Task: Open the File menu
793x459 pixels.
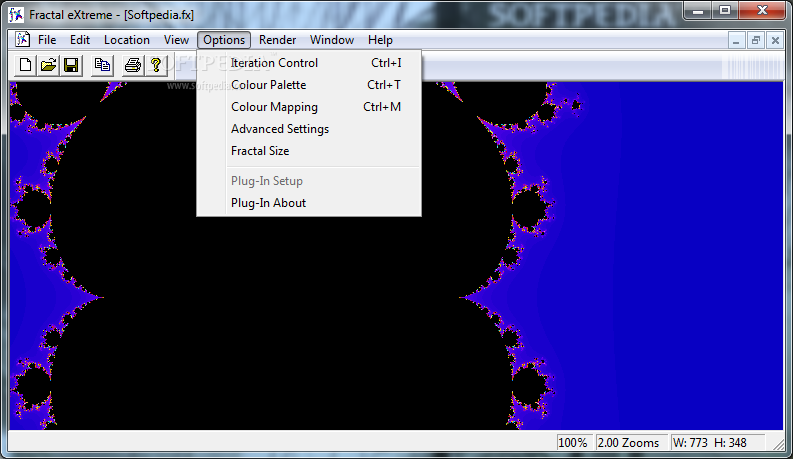Action: point(47,40)
